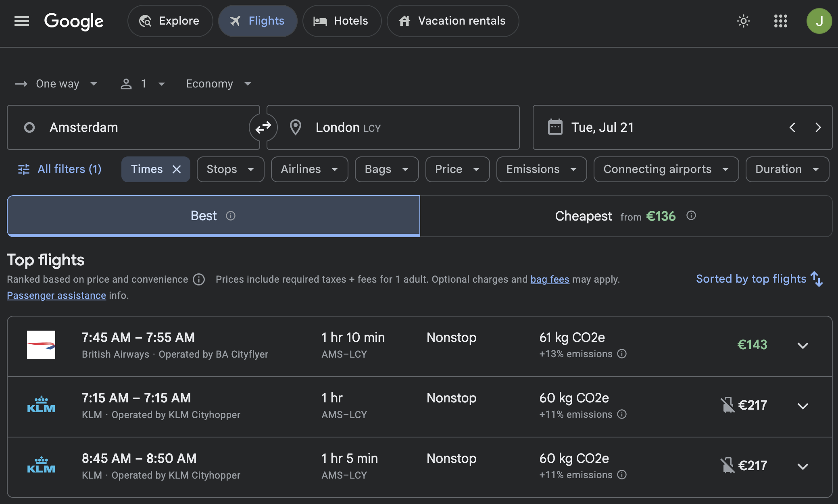This screenshot has width=838, height=504.
Task: Open the account avatar J
Action: [819, 21]
